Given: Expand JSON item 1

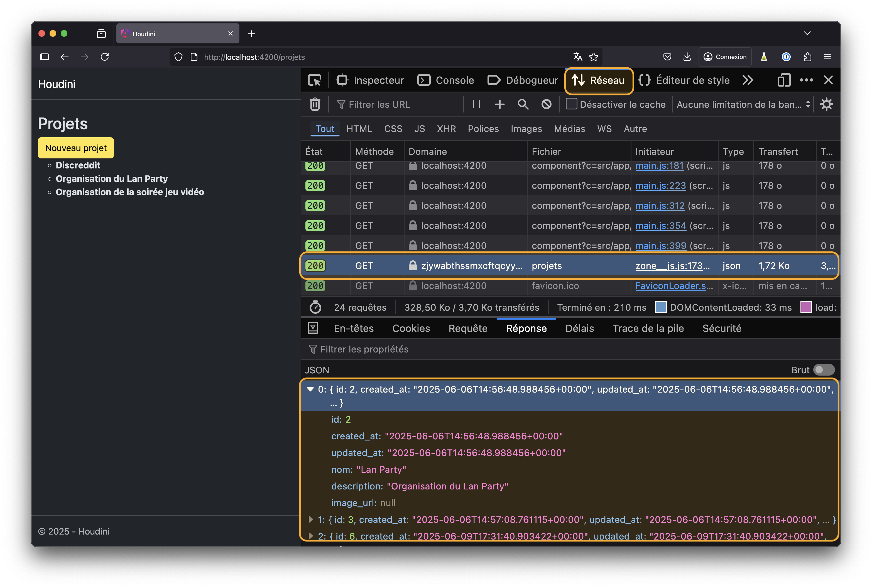Looking at the screenshot, I should [310, 520].
